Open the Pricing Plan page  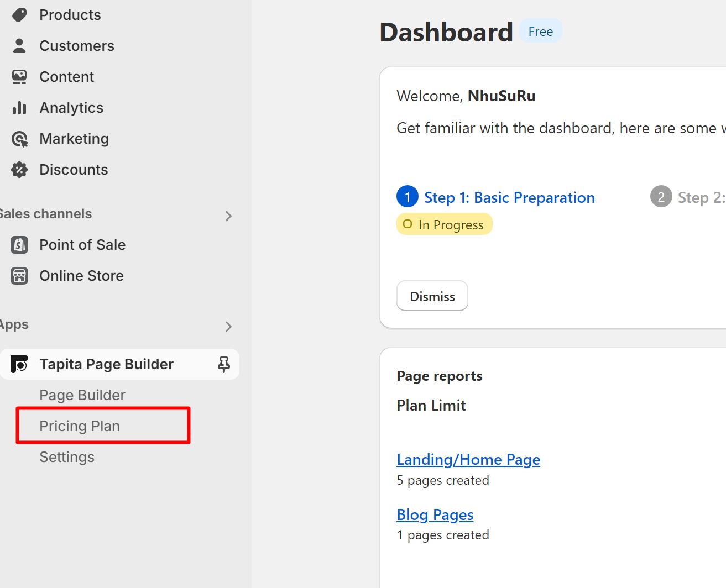[x=80, y=426]
